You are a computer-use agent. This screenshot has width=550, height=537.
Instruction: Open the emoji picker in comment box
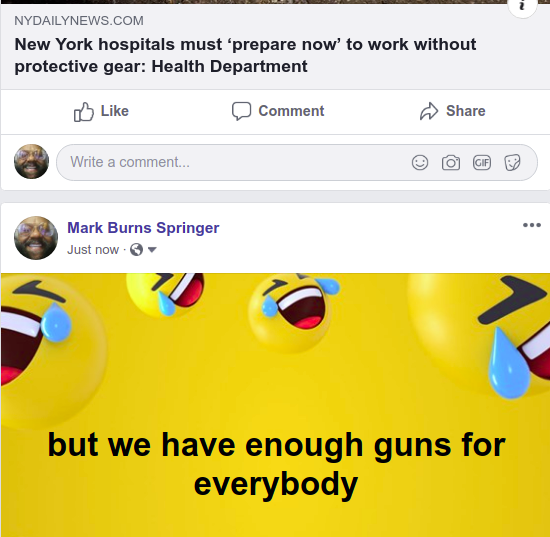(x=420, y=162)
